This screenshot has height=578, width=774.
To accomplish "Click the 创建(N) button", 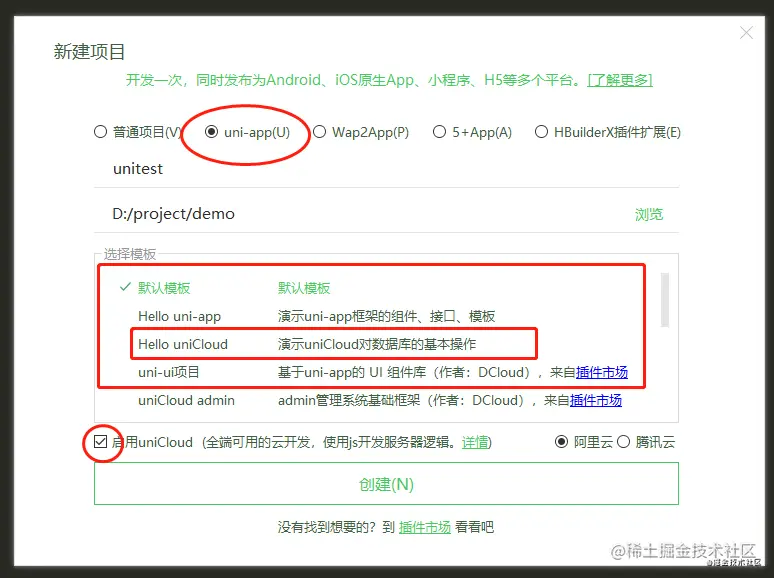I will [x=387, y=484].
